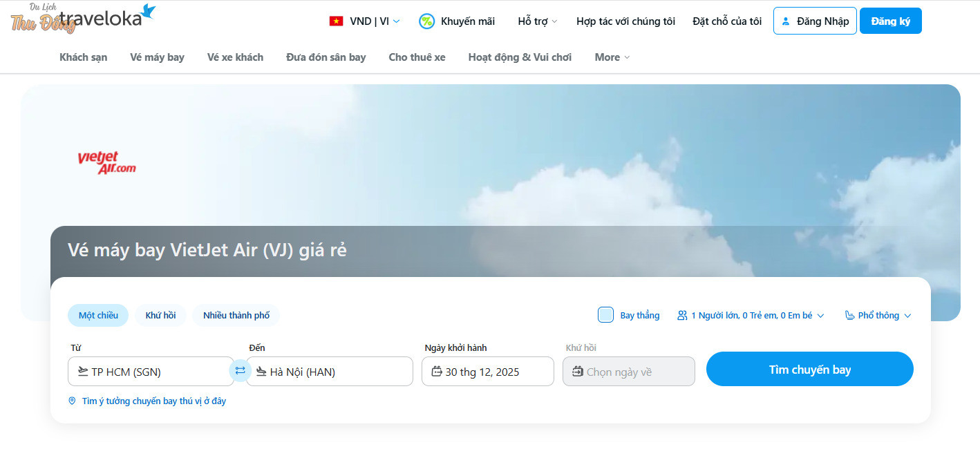
Task: Click the Vé máy bay VietJet Air heading
Action: (207, 250)
